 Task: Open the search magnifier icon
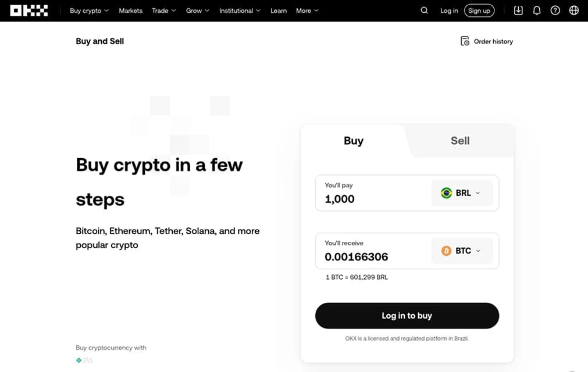pyautogui.click(x=424, y=10)
